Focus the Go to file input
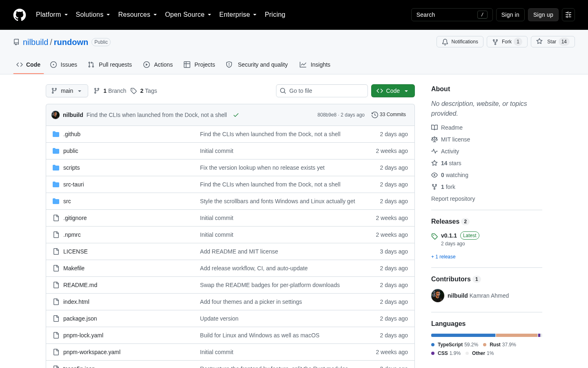This screenshot has width=588, height=368. [x=322, y=91]
